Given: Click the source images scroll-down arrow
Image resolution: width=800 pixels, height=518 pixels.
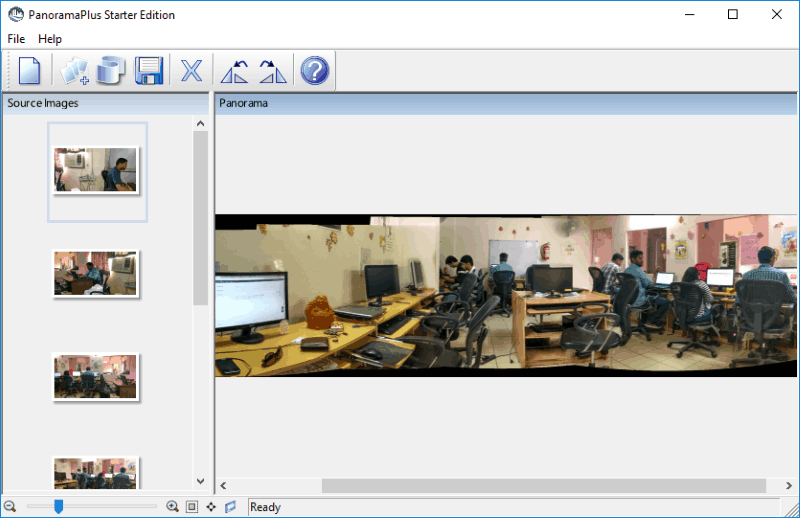Looking at the screenshot, I should (201, 481).
